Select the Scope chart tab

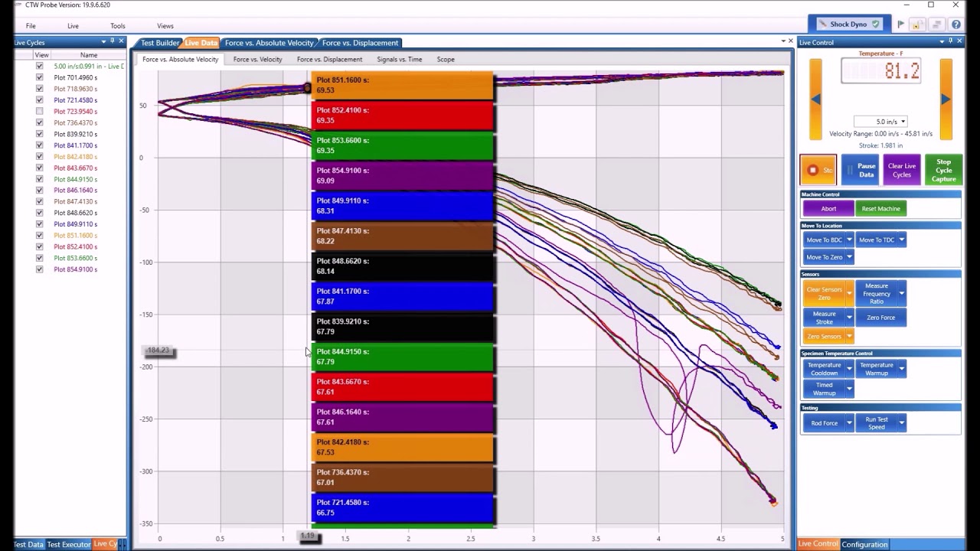pyautogui.click(x=446, y=59)
